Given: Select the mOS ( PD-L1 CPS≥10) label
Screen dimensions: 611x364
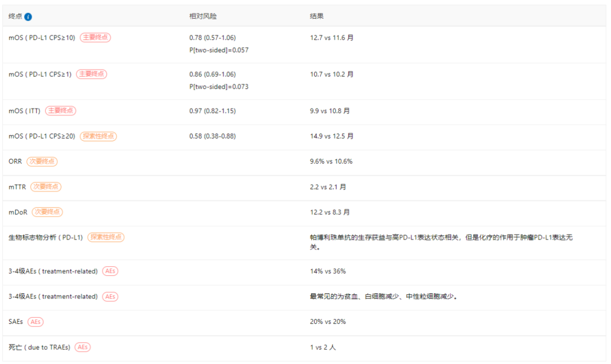Looking at the screenshot, I should [x=42, y=38].
